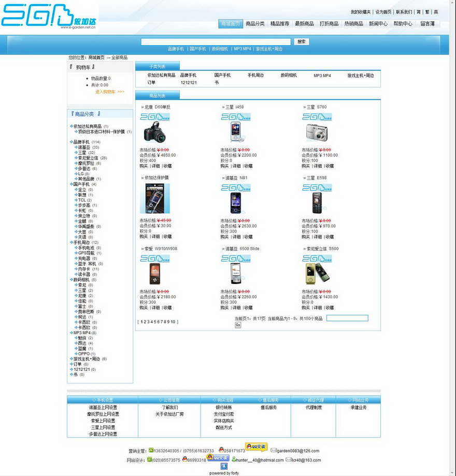456x476 pixels.
Task: Focus the page number jump field
Action: click(x=347, y=318)
